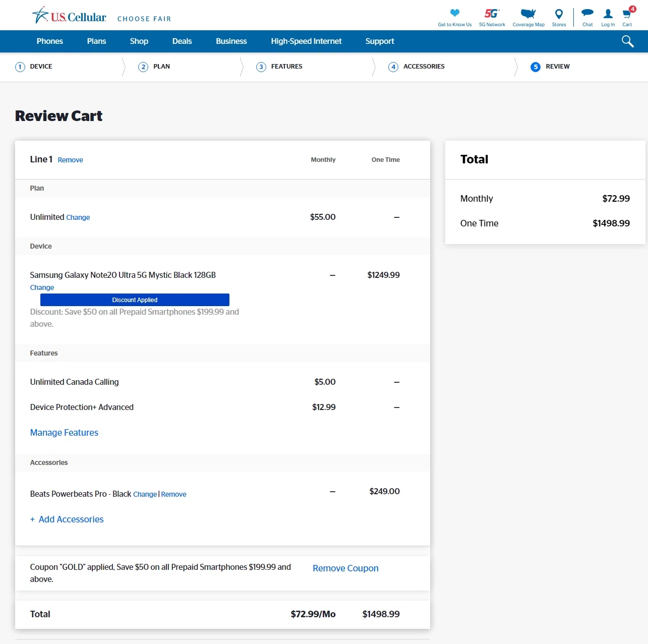Change Beats Powerbeats Pro accessory

point(145,494)
